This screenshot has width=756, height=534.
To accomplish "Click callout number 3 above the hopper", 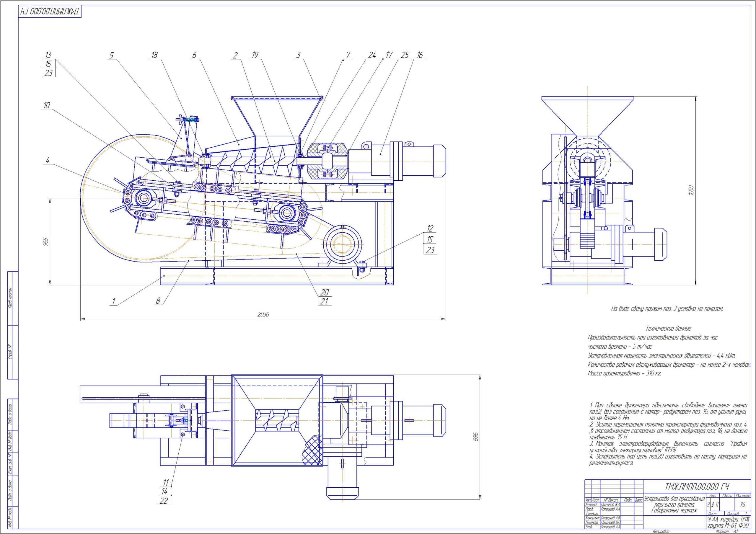I will pos(298,55).
